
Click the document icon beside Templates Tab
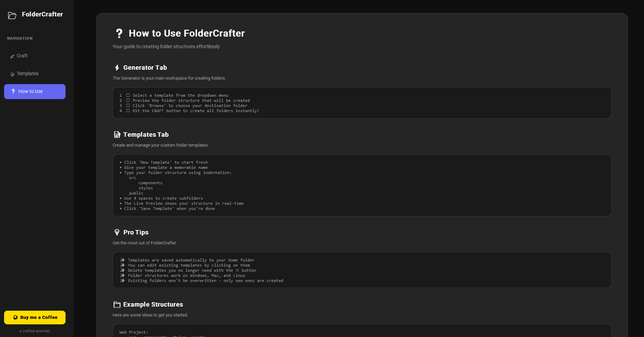point(117,135)
